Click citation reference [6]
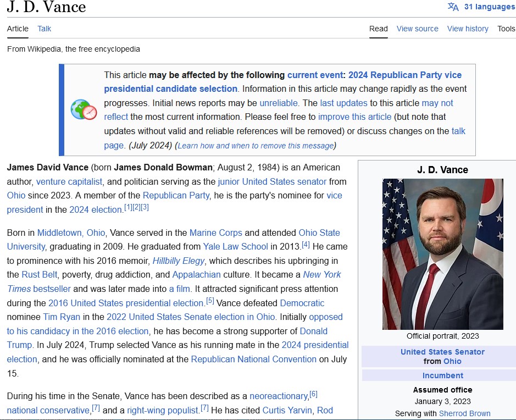516x420 pixels. point(313,394)
